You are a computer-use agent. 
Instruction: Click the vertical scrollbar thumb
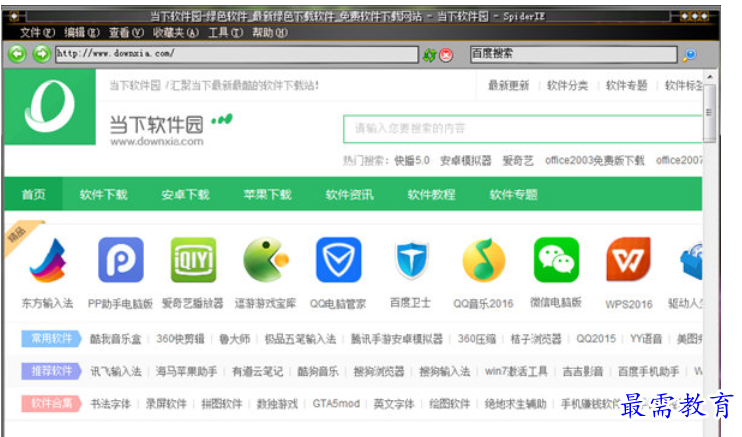709,113
